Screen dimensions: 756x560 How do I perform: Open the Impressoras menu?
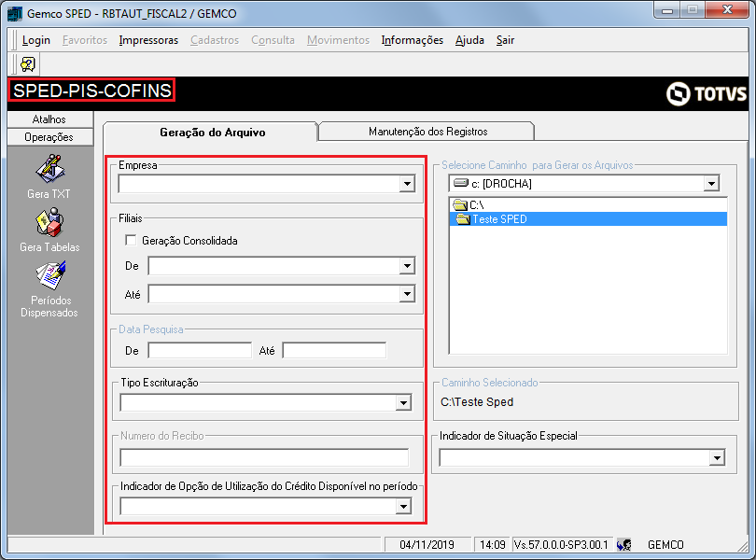[x=148, y=40]
